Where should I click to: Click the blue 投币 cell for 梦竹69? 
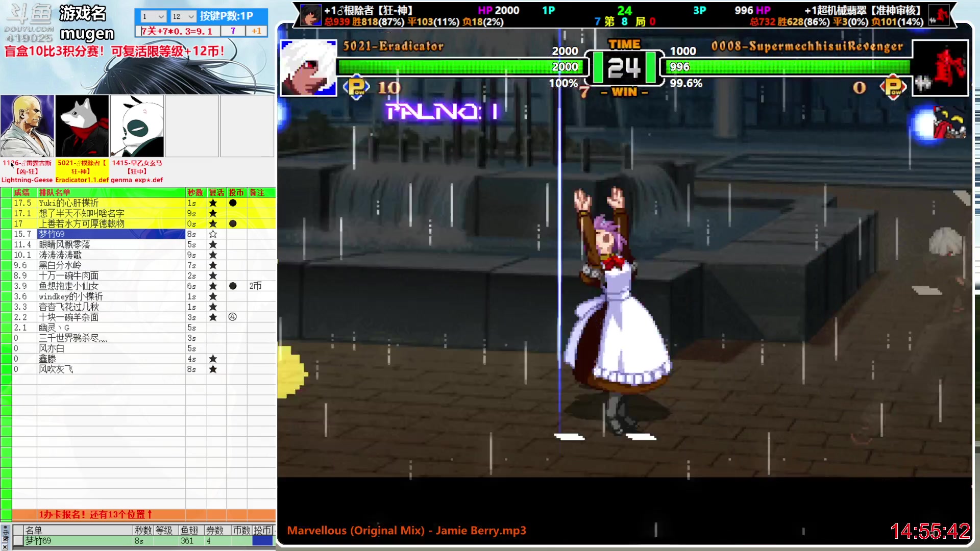[x=263, y=541]
